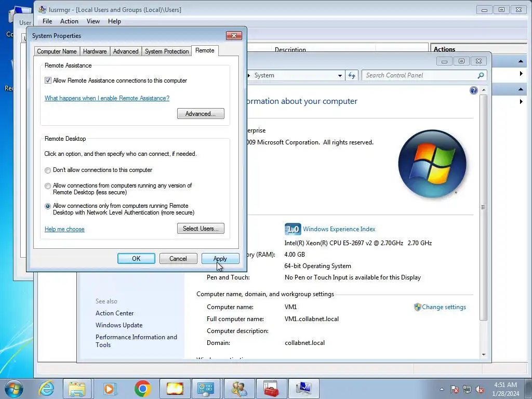Viewport: 532px width, 399px height.
Task: Collapse the top Actions pane section arrow
Action: click(x=521, y=61)
